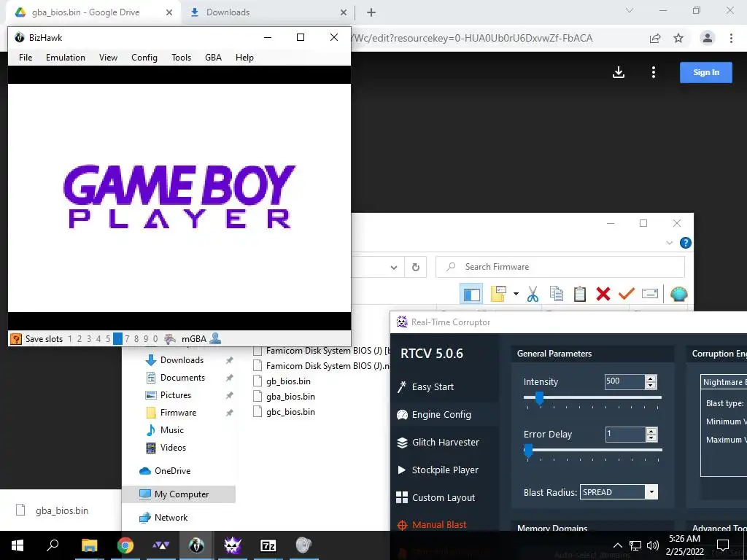Bookmark this page with the star icon
The width and height of the screenshot is (747, 560).
click(678, 39)
